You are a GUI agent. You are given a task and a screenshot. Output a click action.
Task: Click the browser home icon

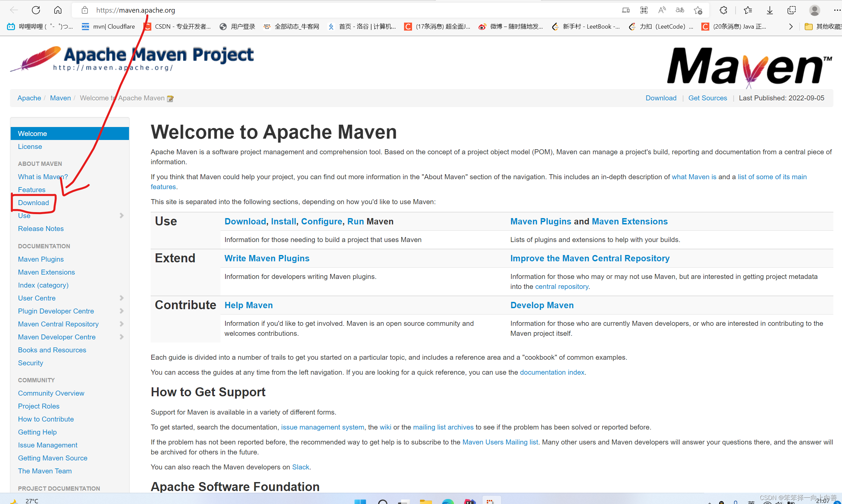coord(58,10)
